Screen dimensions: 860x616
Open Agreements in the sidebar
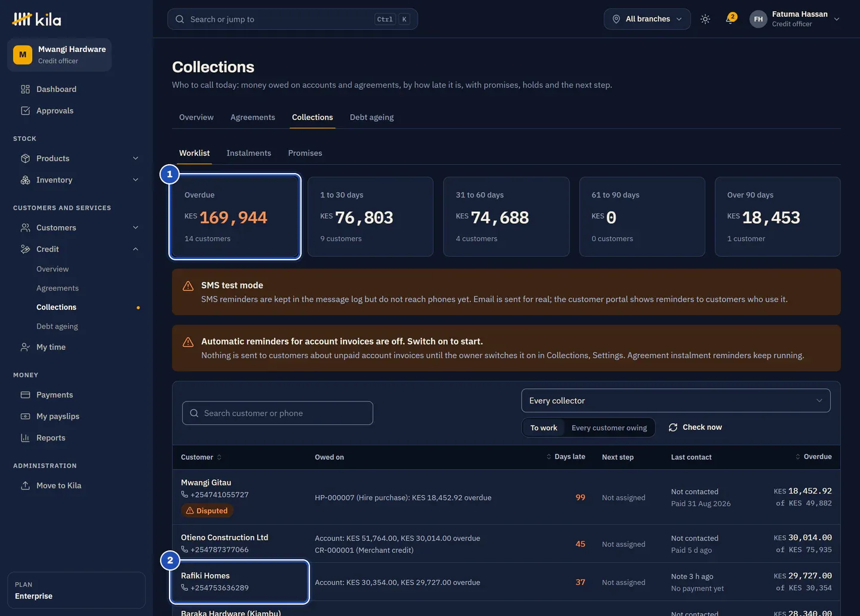tap(57, 288)
